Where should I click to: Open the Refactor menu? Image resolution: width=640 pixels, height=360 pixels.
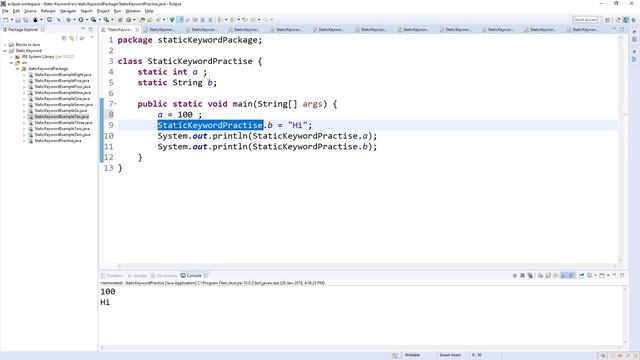click(x=48, y=11)
